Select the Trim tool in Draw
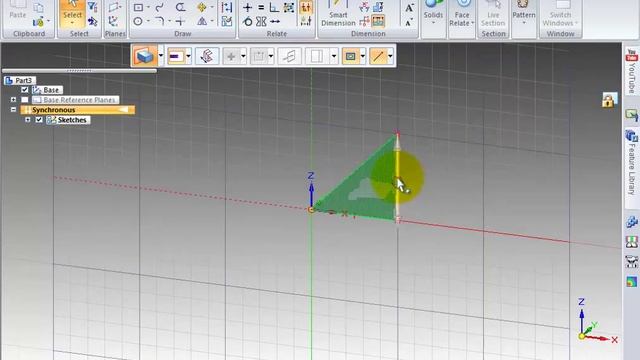The width and height of the screenshot is (640, 360). [180, 21]
